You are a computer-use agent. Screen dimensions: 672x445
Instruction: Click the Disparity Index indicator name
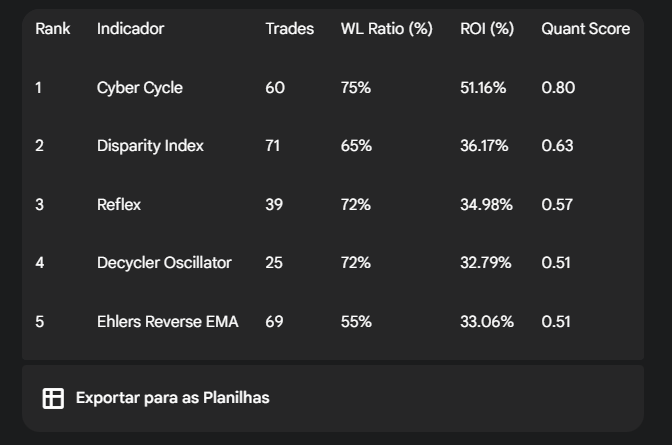(150, 146)
